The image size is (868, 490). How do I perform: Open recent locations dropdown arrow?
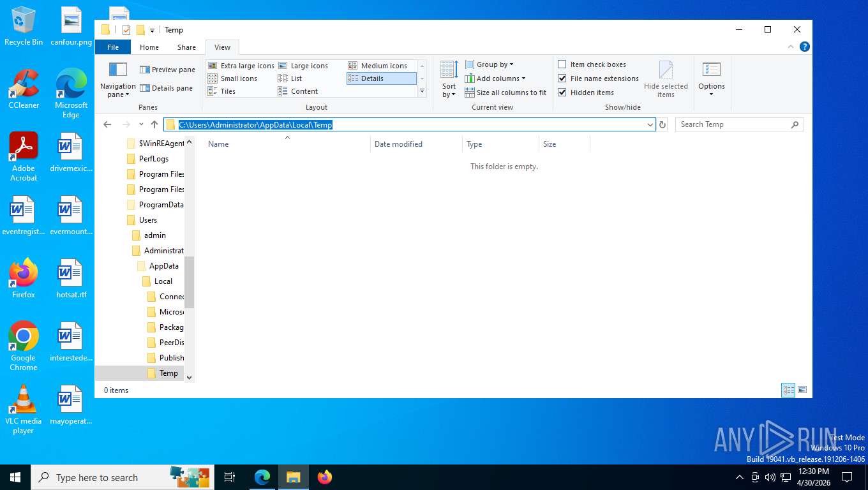141,125
